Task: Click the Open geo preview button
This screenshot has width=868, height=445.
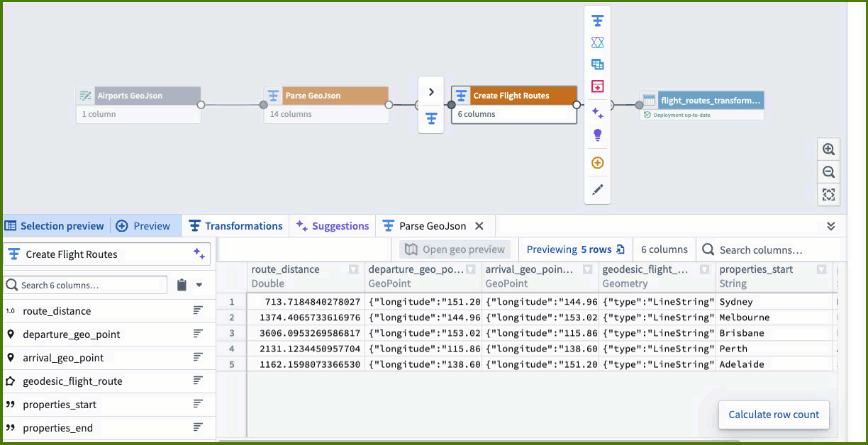Action: point(455,249)
